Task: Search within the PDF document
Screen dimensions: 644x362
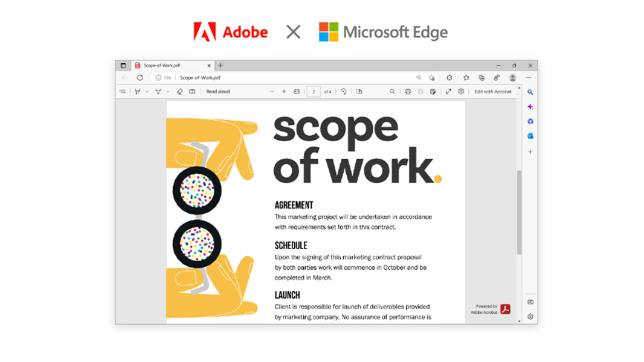Action: (392, 92)
